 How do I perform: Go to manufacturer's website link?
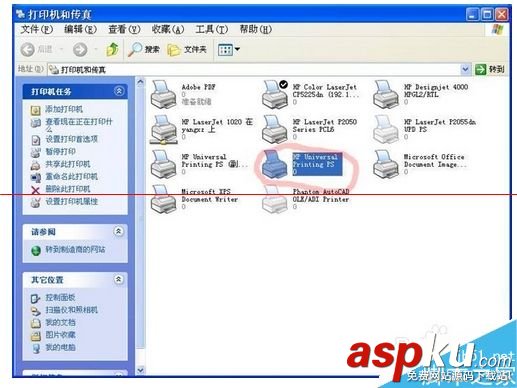75,249
